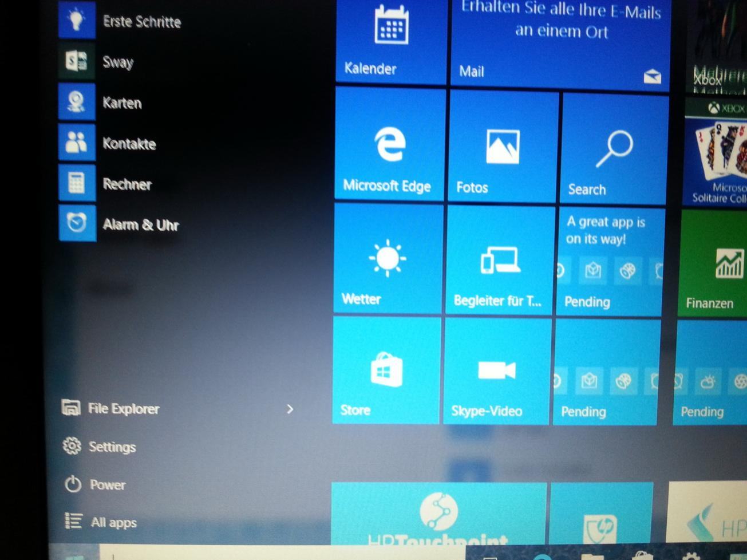Click the Pending tile below Finanzen
This screenshot has width=747, height=560.
[x=710, y=373]
